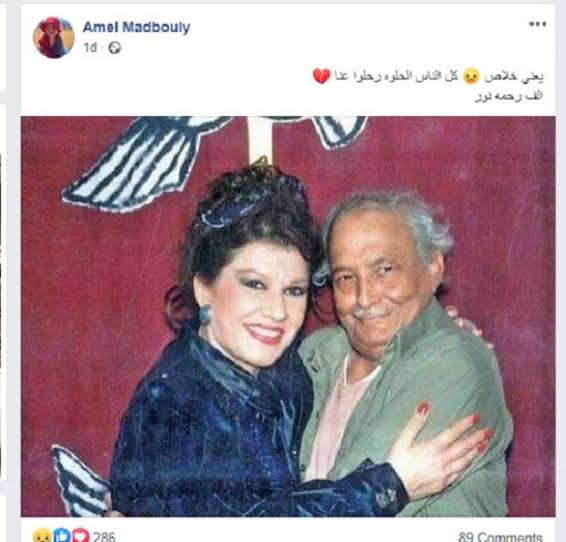Click the sad face reaction icon
The width and height of the screenshot is (566, 542).
pos(42,535)
